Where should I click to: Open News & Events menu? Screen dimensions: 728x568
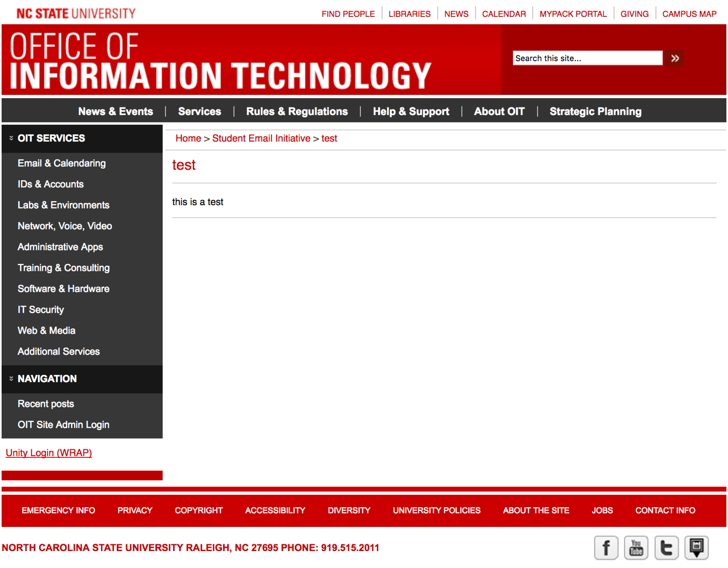115,111
